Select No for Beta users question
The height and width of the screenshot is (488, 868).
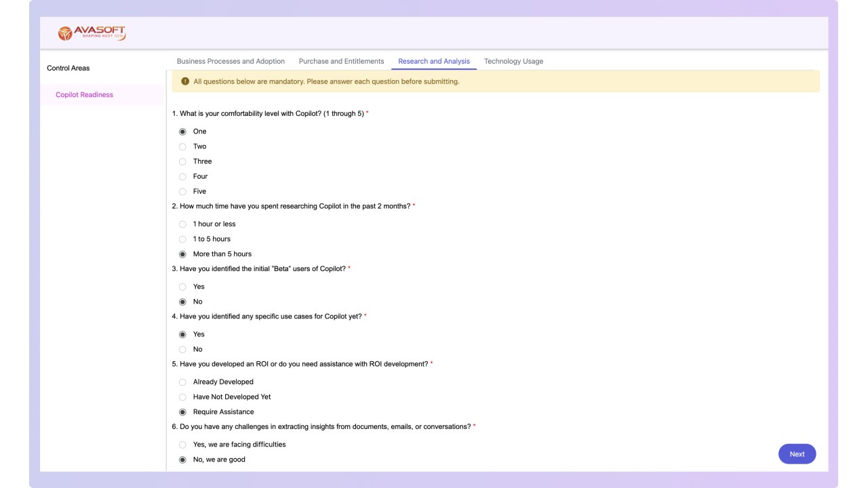(182, 302)
